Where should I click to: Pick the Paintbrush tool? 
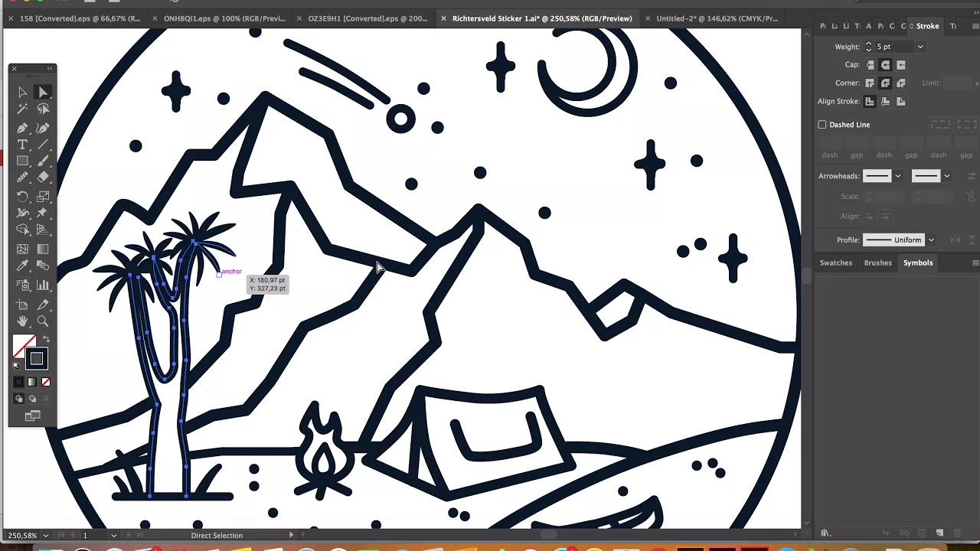tap(43, 161)
